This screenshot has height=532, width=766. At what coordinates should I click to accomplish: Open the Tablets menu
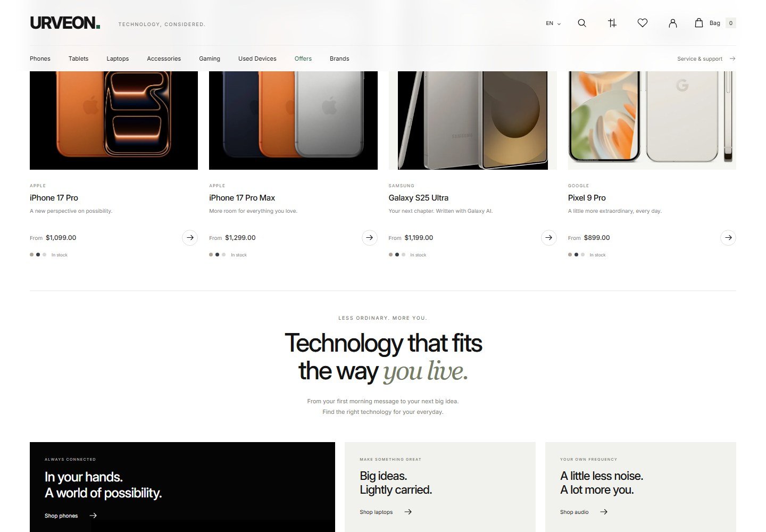(x=78, y=59)
